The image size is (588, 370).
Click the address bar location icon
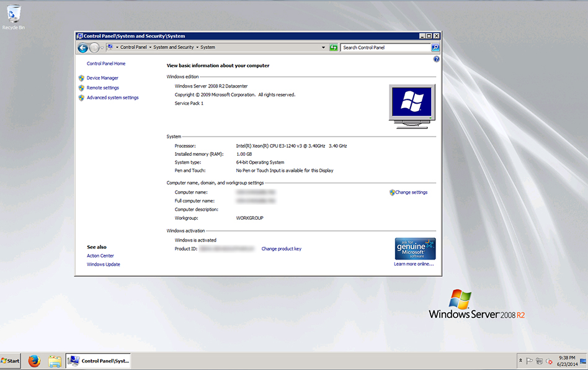pos(110,47)
